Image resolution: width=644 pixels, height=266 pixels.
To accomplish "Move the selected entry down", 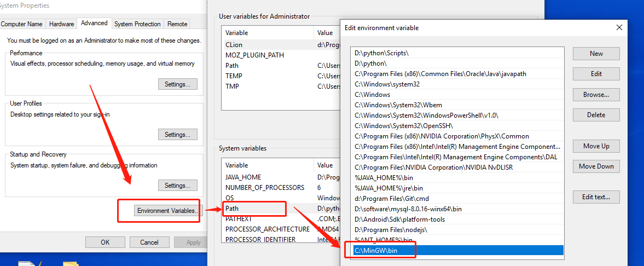I will (596, 166).
